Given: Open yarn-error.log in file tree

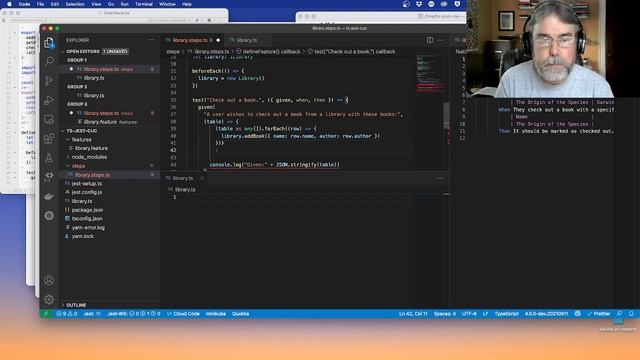Looking at the screenshot, I should (x=88, y=228).
